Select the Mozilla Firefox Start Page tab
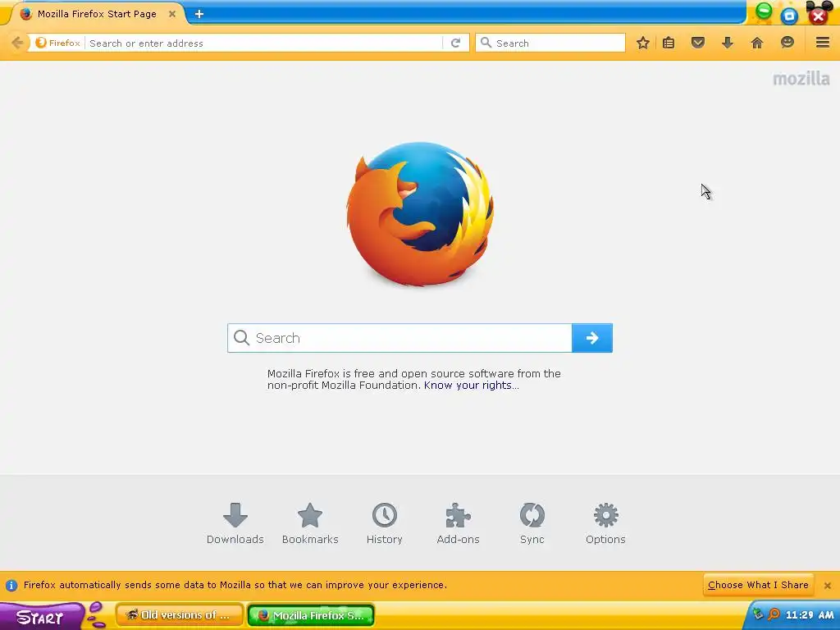840x630 pixels. (x=97, y=14)
